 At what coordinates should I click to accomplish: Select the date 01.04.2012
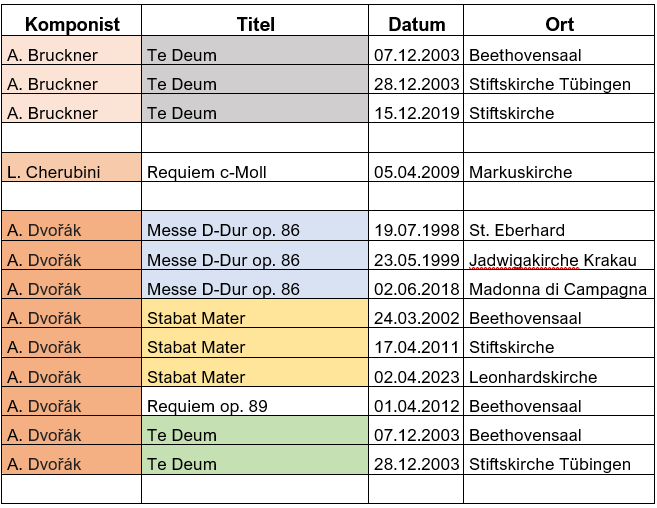[416, 406]
